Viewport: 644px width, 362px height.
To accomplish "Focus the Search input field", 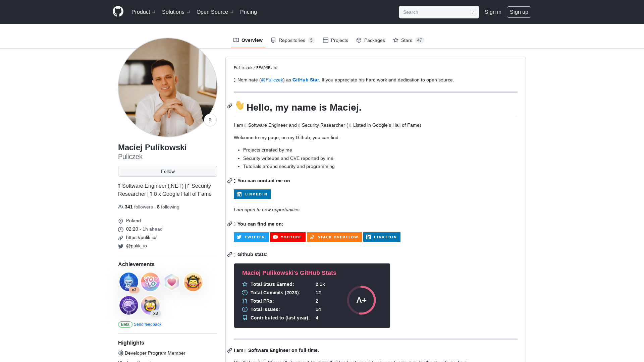I will point(439,12).
